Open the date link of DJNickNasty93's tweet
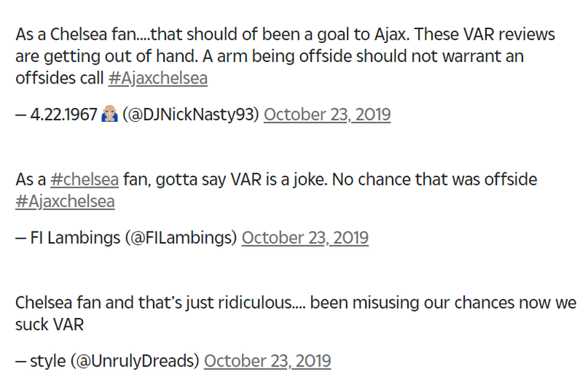The height and width of the screenshot is (377, 588). click(x=327, y=115)
